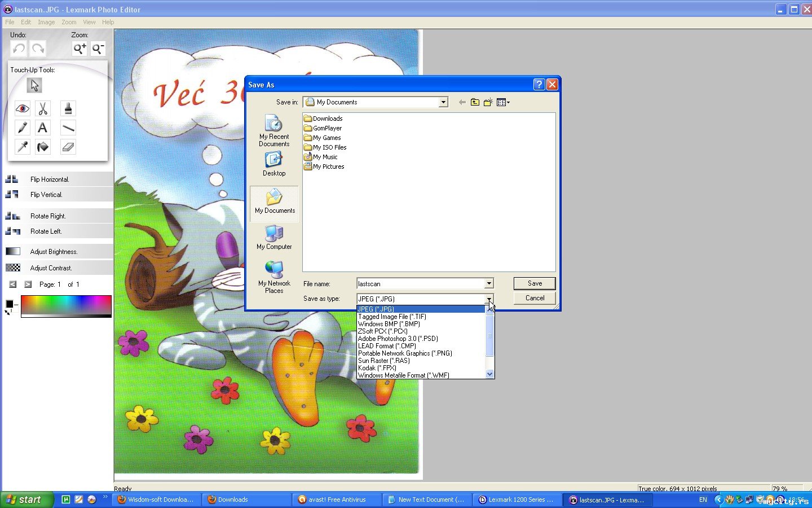Image resolution: width=812 pixels, height=508 pixels.
Task: Open the Edit menu
Action: 26,22
